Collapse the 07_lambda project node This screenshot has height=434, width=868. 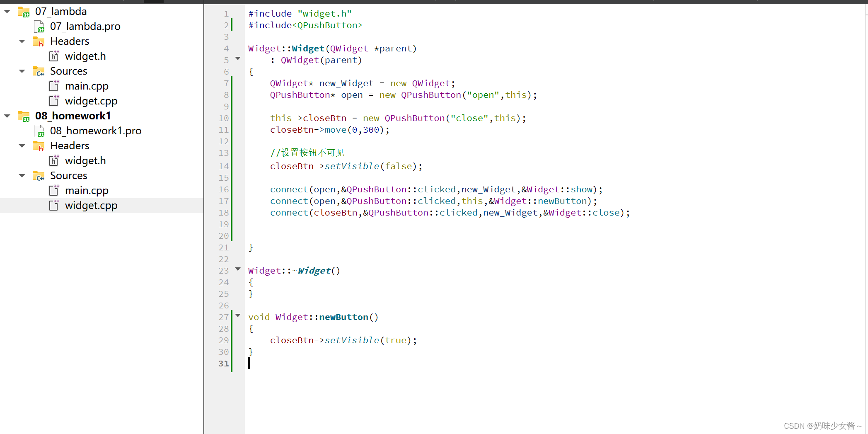[7, 12]
